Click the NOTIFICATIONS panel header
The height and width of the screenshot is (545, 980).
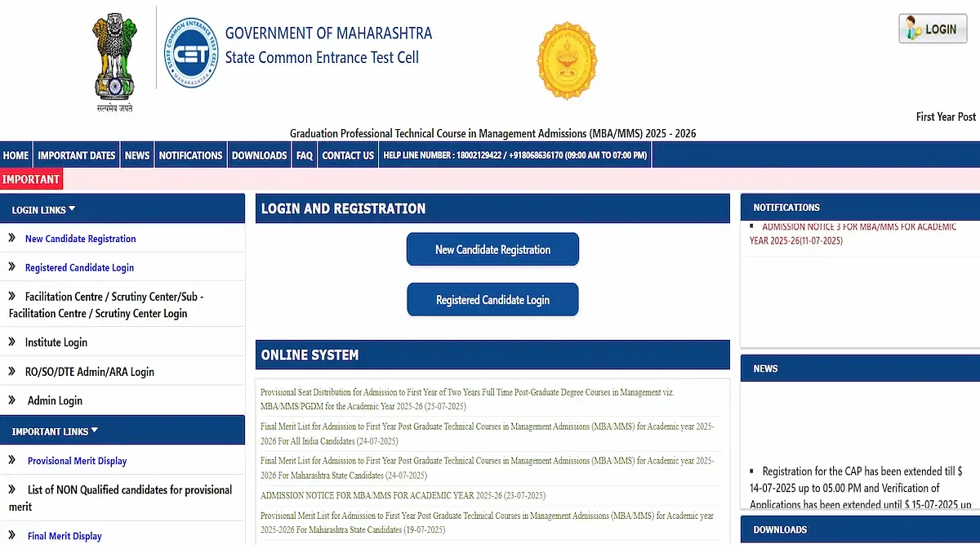860,208
